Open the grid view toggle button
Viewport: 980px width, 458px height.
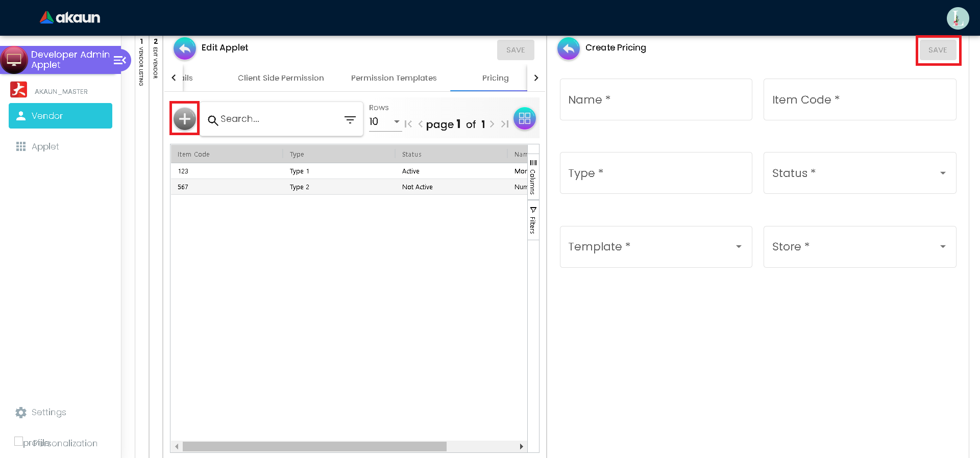tap(524, 119)
